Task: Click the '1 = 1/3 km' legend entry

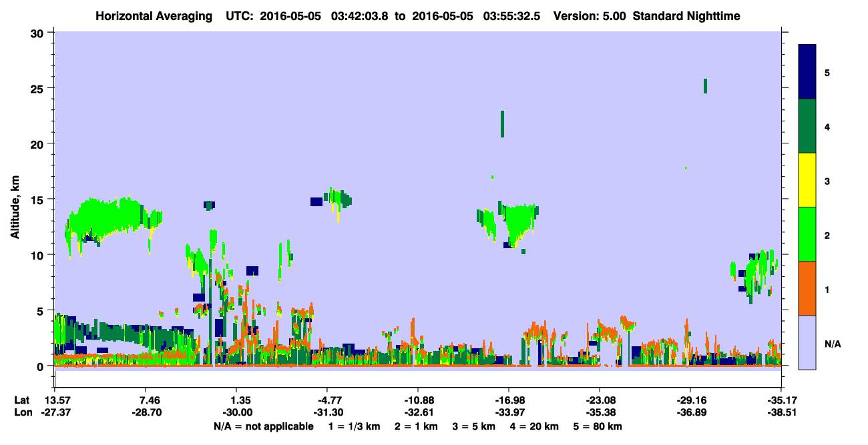Action: coord(353,426)
